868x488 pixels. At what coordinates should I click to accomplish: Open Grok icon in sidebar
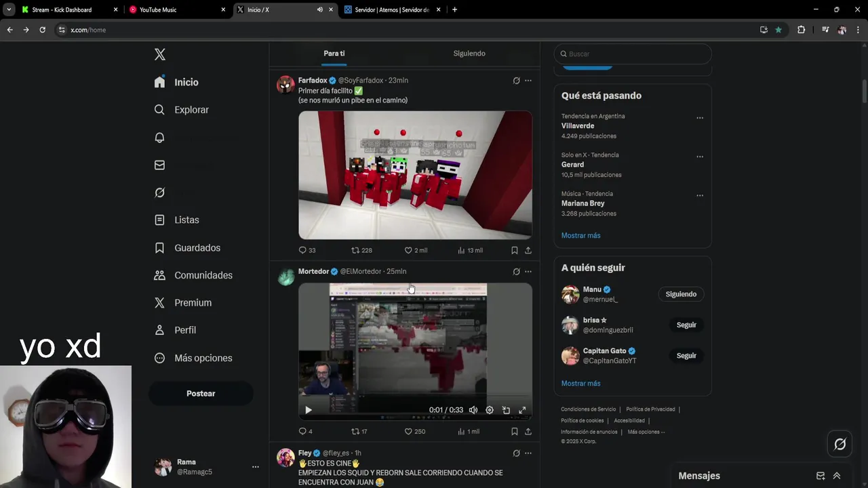[x=159, y=192]
